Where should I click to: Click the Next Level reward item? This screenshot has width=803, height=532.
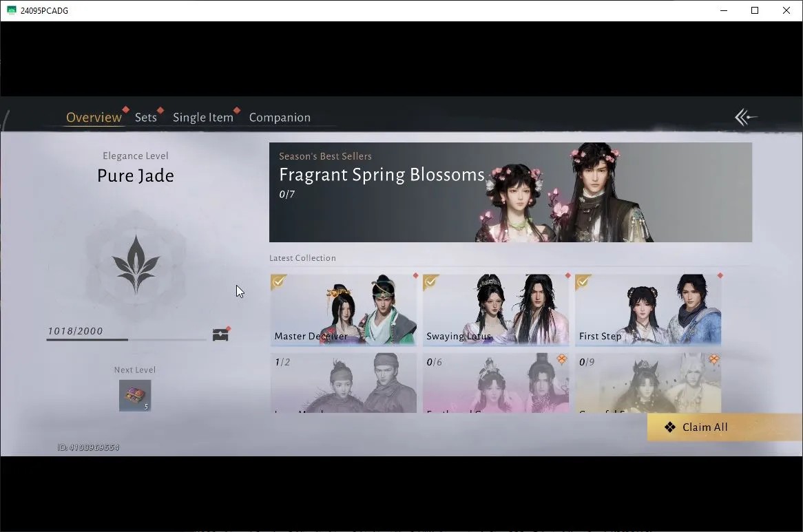coord(135,396)
